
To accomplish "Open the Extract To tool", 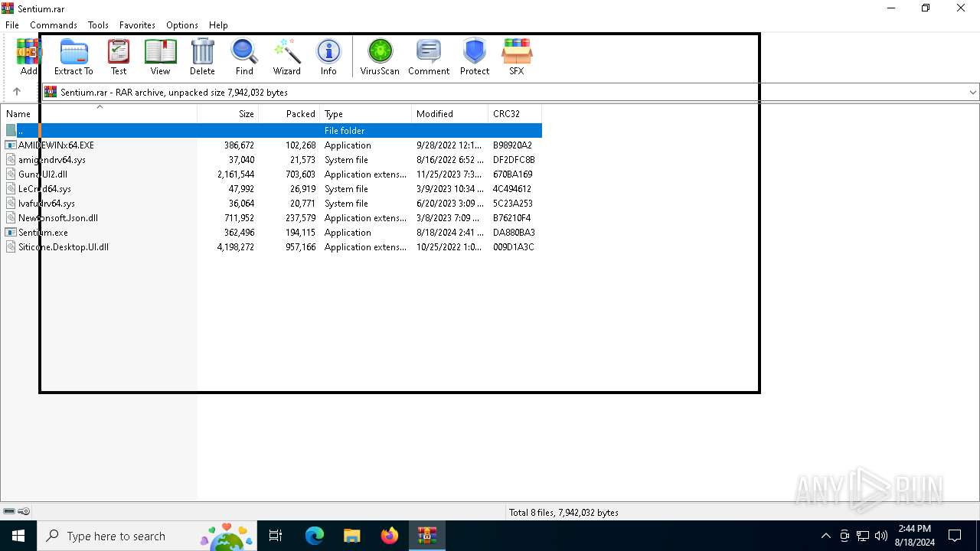I will pyautogui.click(x=73, y=57).
